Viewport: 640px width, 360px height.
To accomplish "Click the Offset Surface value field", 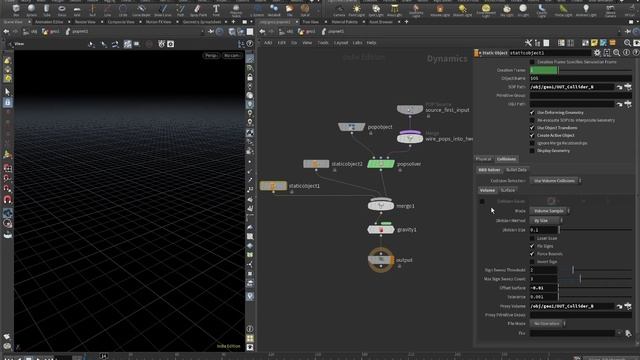I will click(543, 288).
